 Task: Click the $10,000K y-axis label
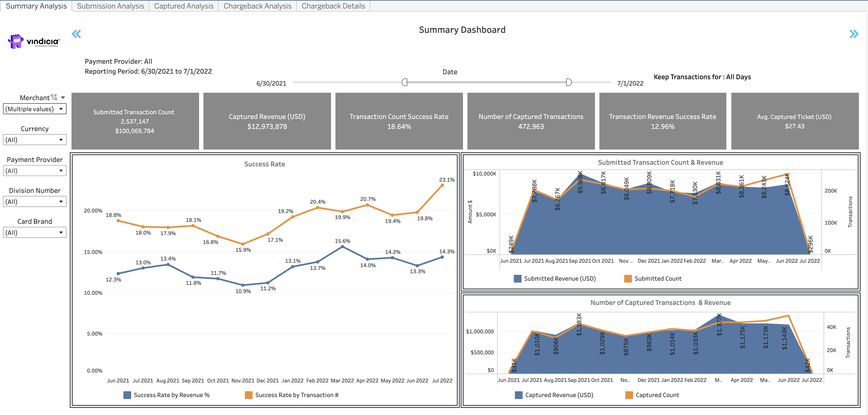484,174
